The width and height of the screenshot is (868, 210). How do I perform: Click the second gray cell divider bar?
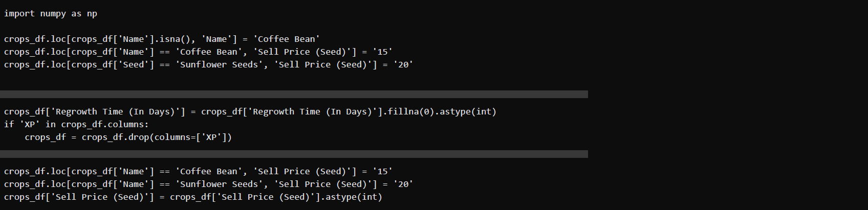pos(294,154)
